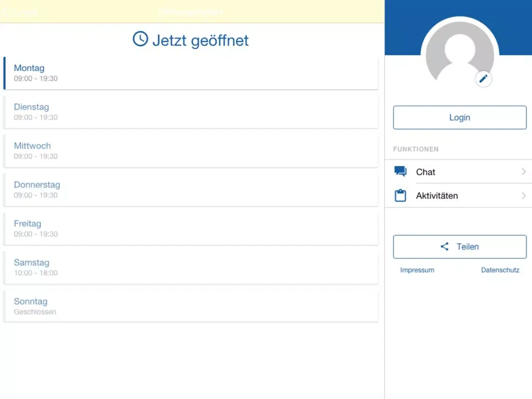The image size is (532, 399).
Task: Click the clock icon beside Jetzt geöffnet
Action: tap(140, 39)
